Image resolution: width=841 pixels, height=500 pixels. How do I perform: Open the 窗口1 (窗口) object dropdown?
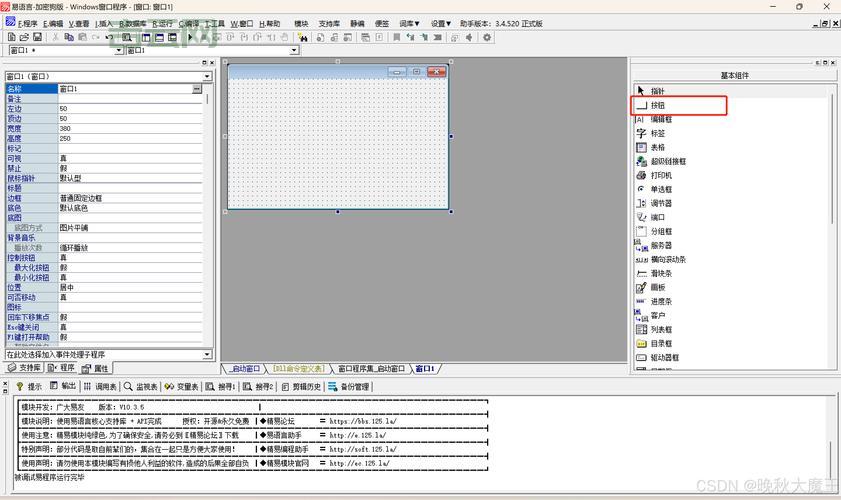click(208, 76)
